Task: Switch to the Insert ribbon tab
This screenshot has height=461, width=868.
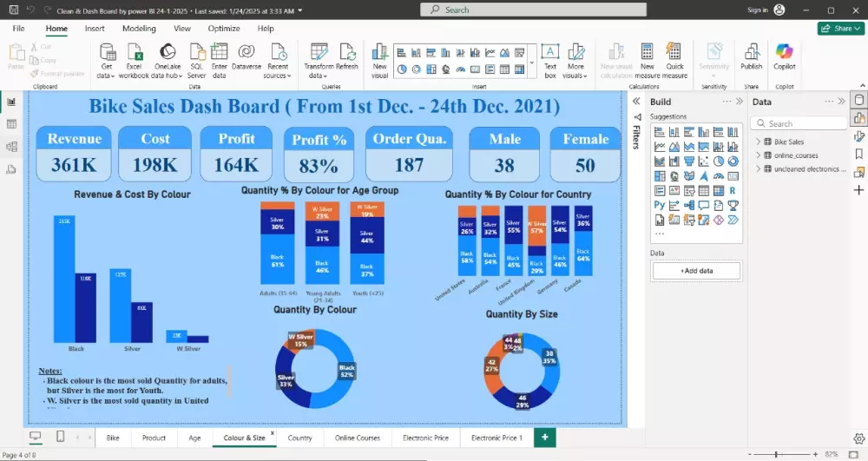Action: [95, 29]
